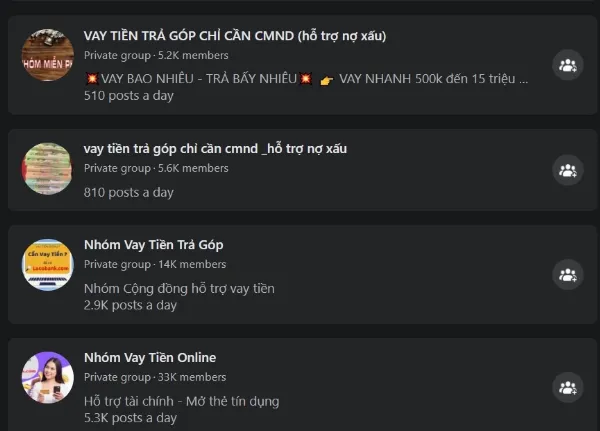Open lowercase vay tiền trả góp chỉ cần cmnd title
This screenshot has width=600, height=431.
click(x=215, y=149)
